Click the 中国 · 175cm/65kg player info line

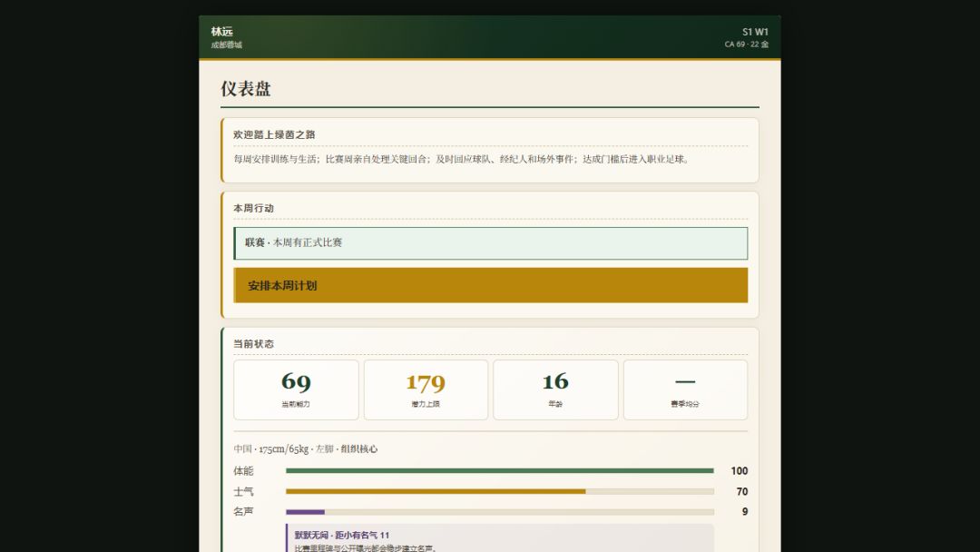click(306, 448)
